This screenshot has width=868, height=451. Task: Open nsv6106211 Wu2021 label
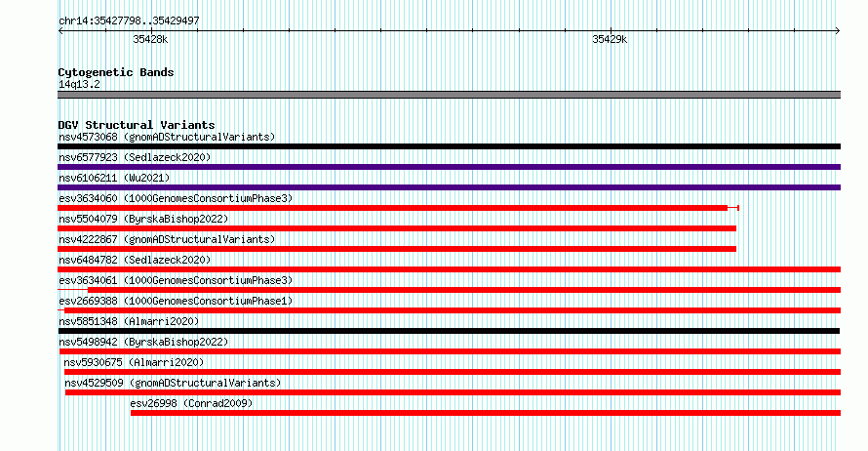click(x=114, y=178)
